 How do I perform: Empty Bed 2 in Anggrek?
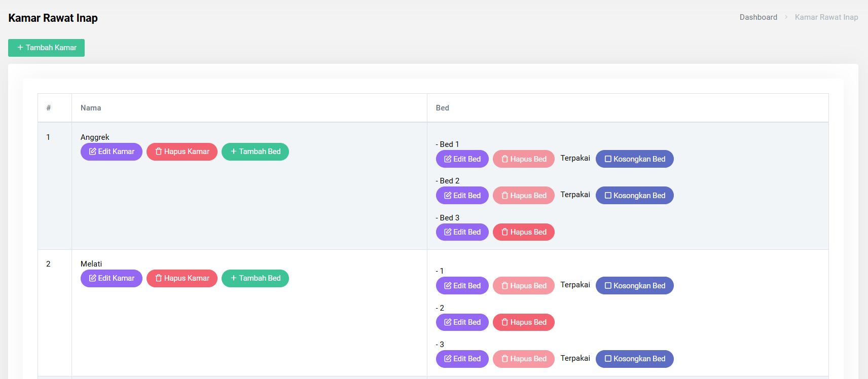coord(635,196)
